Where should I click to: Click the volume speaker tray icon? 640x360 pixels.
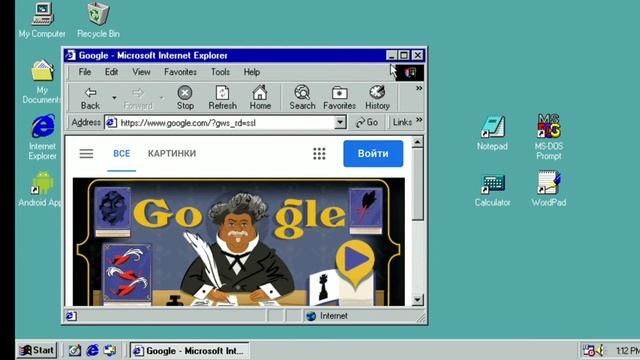(600, 350)
